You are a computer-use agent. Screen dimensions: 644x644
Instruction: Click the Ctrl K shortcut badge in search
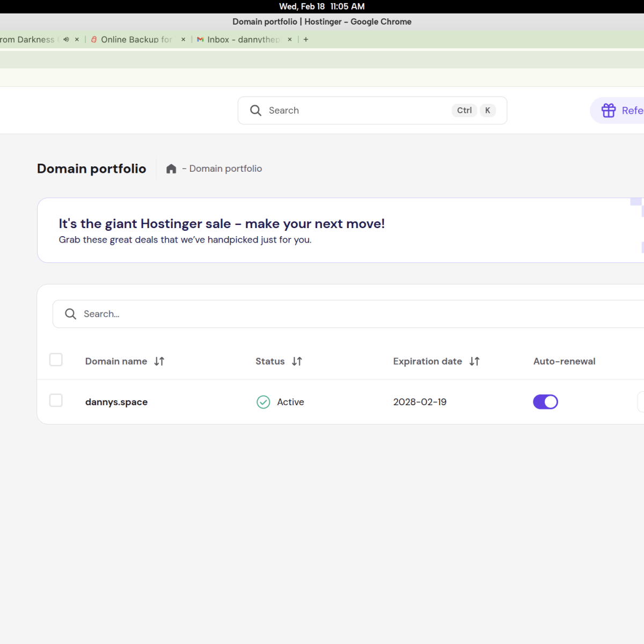(x=474, y=110)
